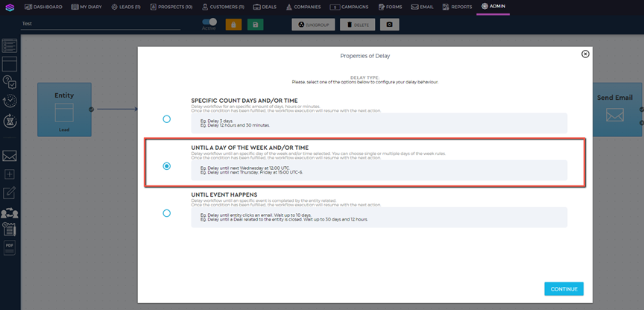
Task: Click the workflow name field 'Test'
Action: 101,24
